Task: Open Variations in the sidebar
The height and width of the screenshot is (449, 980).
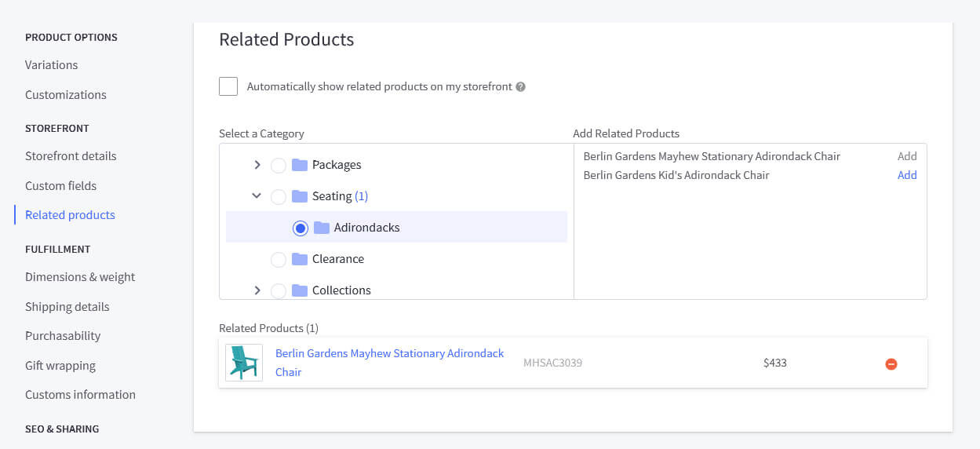Action: (x=51, y=65)
